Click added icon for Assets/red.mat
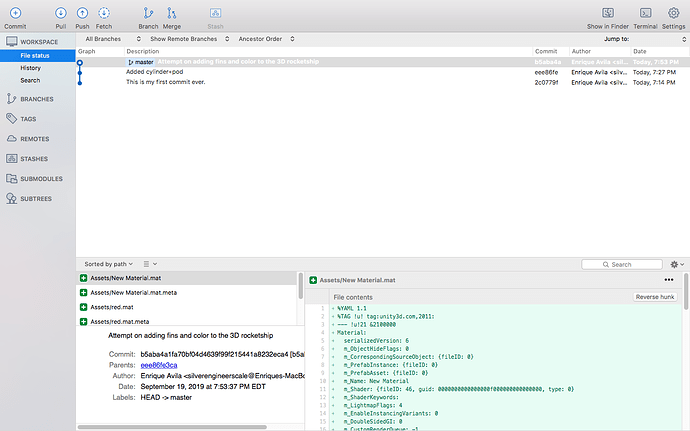Screen dimensions: 690x431 click(x=83, y=307)
